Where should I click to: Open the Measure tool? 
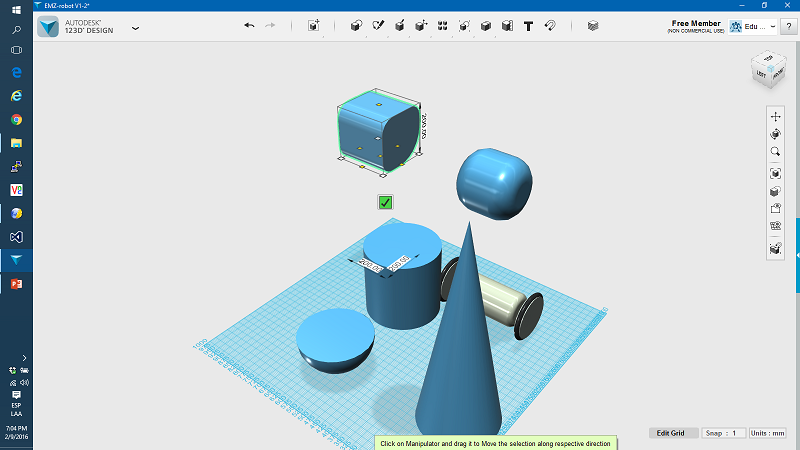507,26
